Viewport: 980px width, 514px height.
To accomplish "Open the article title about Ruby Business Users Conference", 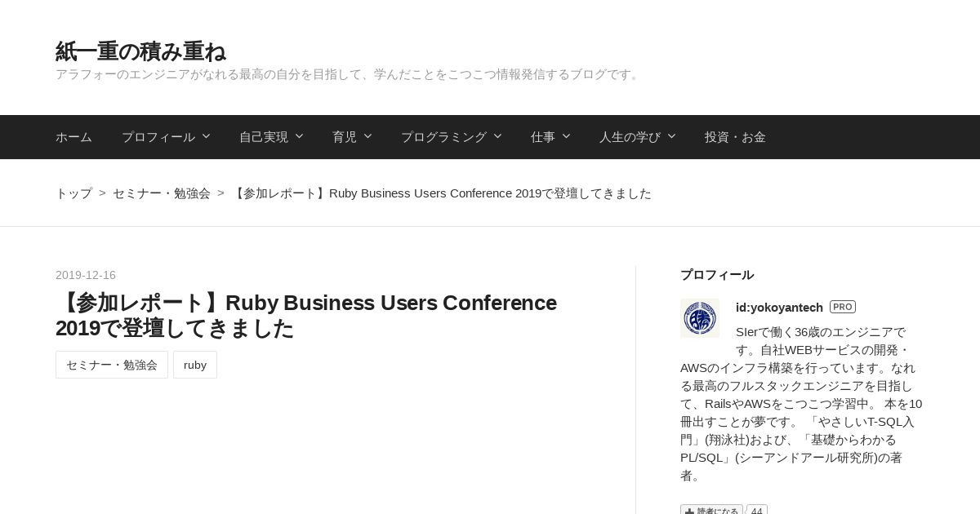I will tap(306, 316).
